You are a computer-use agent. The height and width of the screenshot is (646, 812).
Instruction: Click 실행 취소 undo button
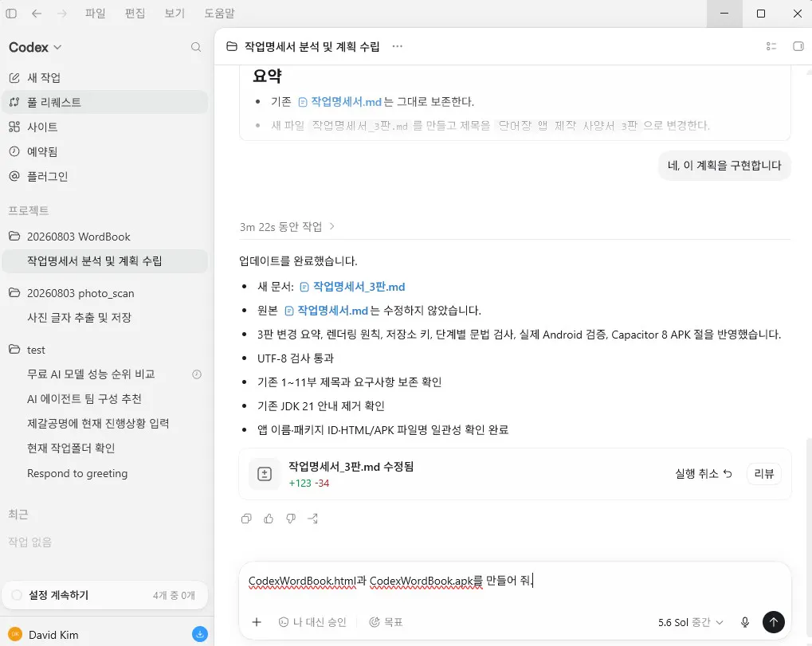(x=704, y=474)
